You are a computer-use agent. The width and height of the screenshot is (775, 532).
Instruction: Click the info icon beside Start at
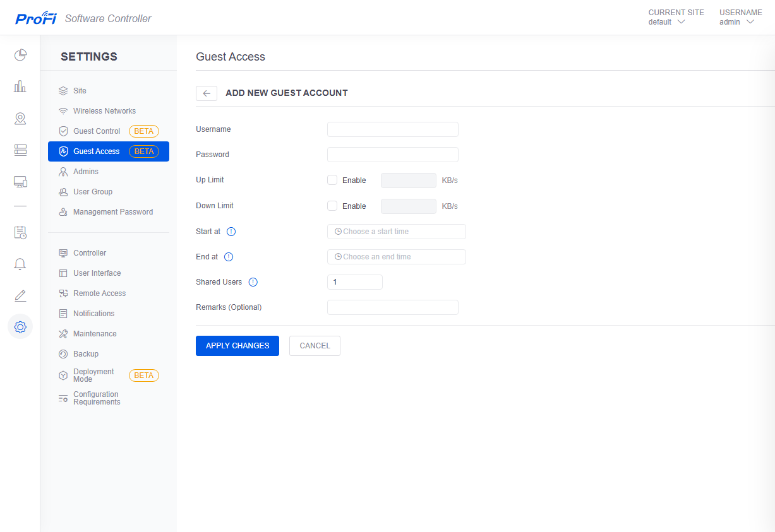point(231,232)
